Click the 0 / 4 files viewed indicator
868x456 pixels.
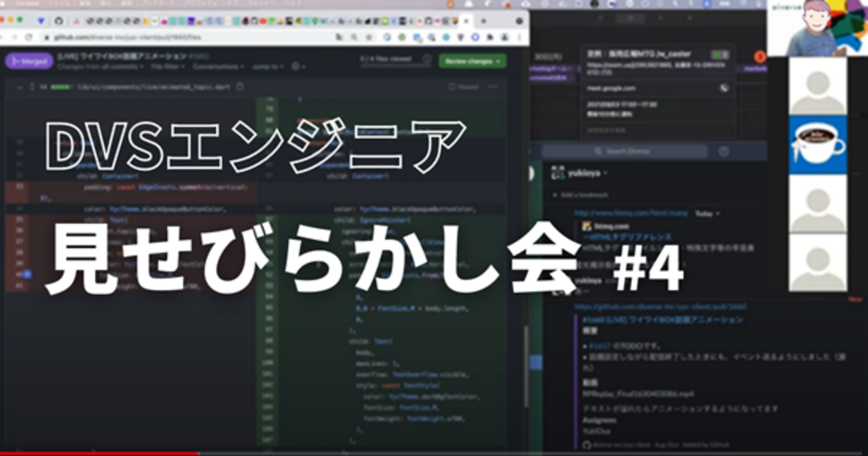[x=386, y=60]
